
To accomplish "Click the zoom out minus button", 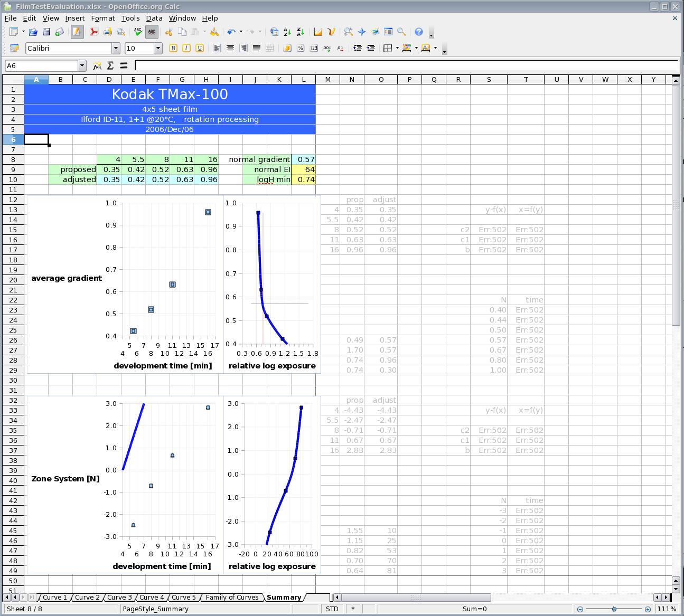I will (x=580, y=609).
